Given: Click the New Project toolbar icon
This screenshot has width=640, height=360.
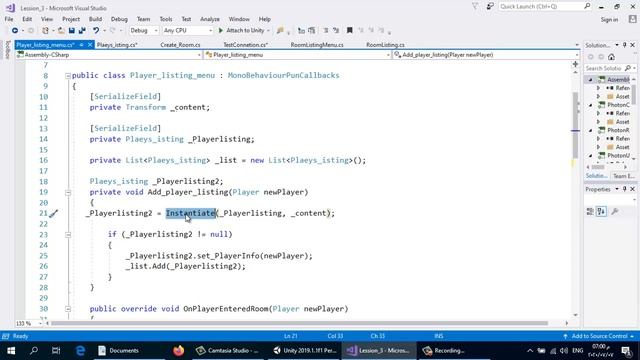Looking at the screenshot, I should tap(45, 31).
